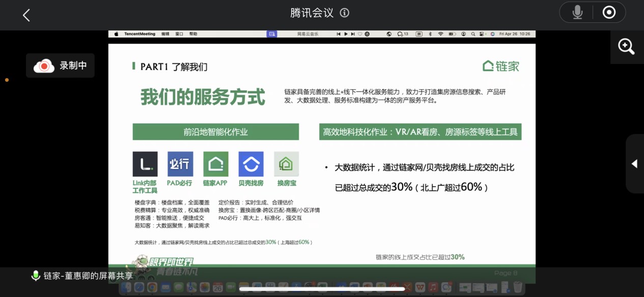Open Chrome in the shared Dock

pyautogui.click(x=152, y=288)
